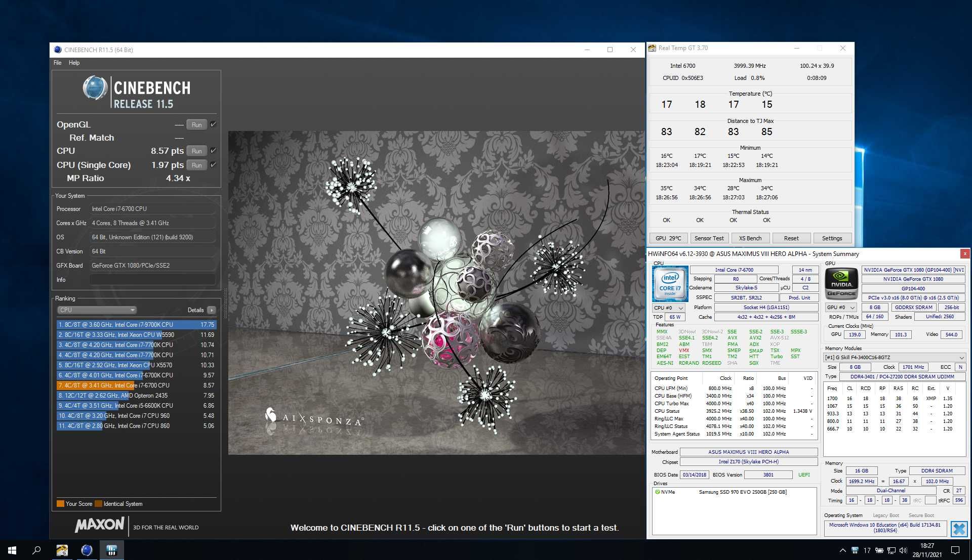This screenshot has width=972, height=560.
Task: Click Real Temp Reset button
Action: pos(791,238)
